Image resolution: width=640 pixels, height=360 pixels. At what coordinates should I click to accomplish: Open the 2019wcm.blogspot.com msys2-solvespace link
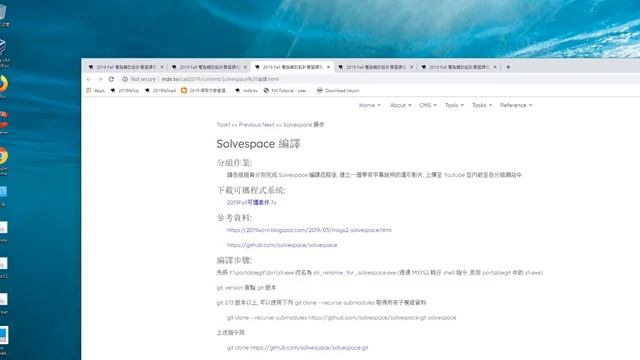pos(309,230)
